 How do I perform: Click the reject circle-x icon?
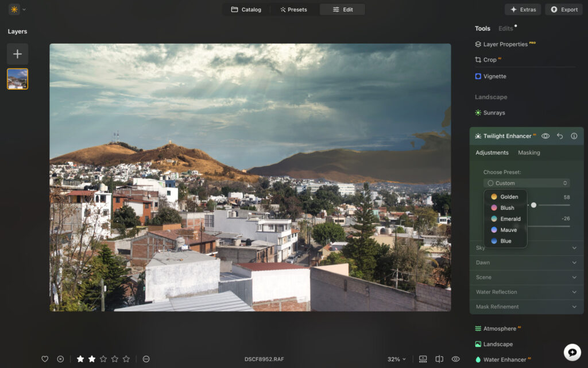pyautogui.click(x=60, y=359)
